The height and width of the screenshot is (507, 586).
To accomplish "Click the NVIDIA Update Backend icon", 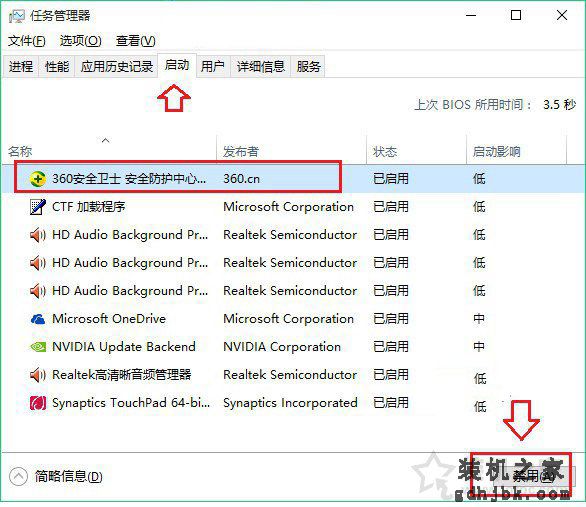I will pos(37,347).
